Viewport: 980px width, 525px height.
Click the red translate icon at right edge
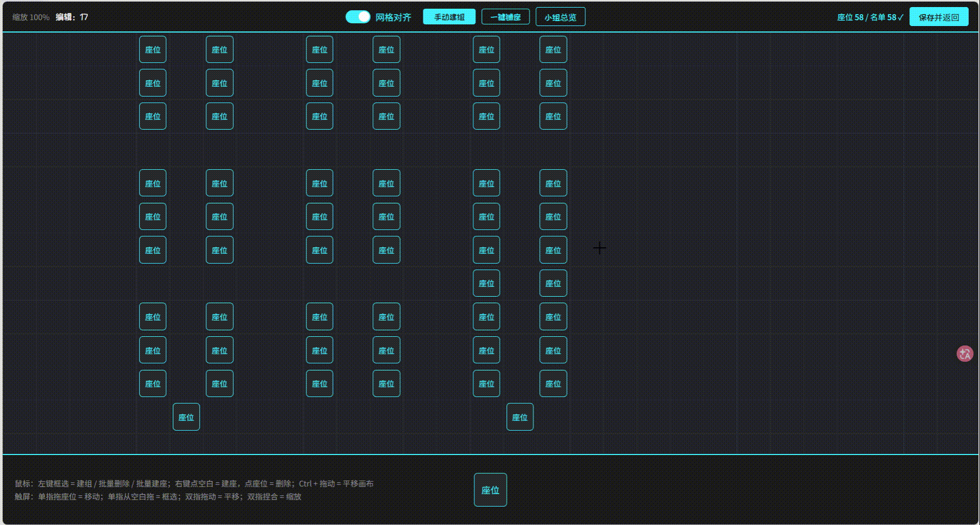point(965,354)
